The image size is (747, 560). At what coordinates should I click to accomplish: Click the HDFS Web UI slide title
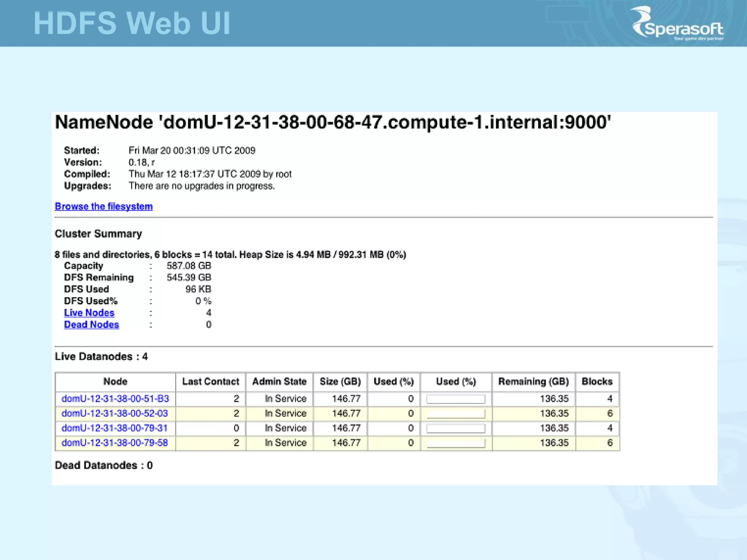click(132, 23)
